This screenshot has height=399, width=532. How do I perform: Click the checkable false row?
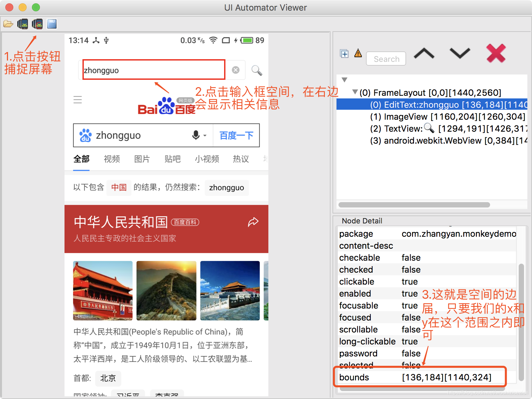(x=427, y=258)
